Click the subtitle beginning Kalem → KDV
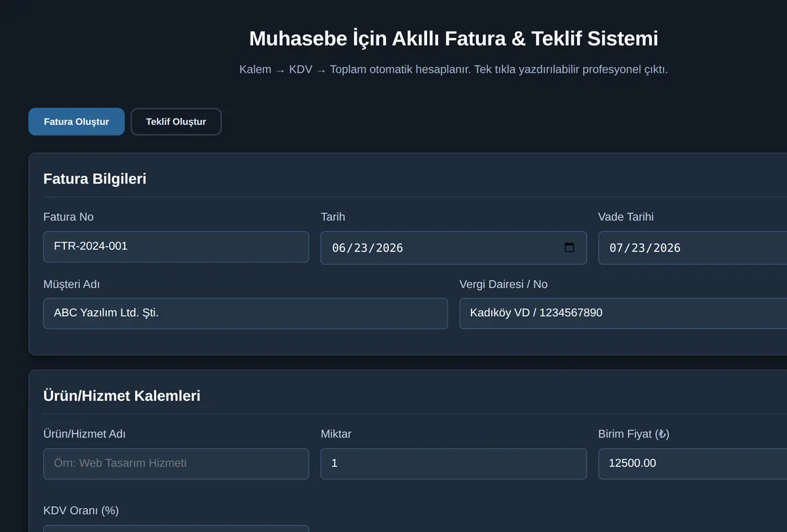Image resolution: width=787 pixels, height=532 pixels. click(x=453, y=70)
